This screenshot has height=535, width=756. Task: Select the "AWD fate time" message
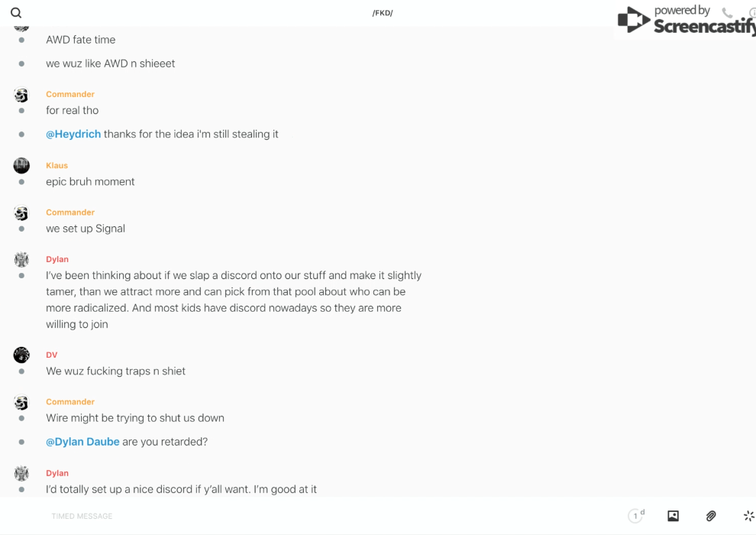[x=80, y=40]
